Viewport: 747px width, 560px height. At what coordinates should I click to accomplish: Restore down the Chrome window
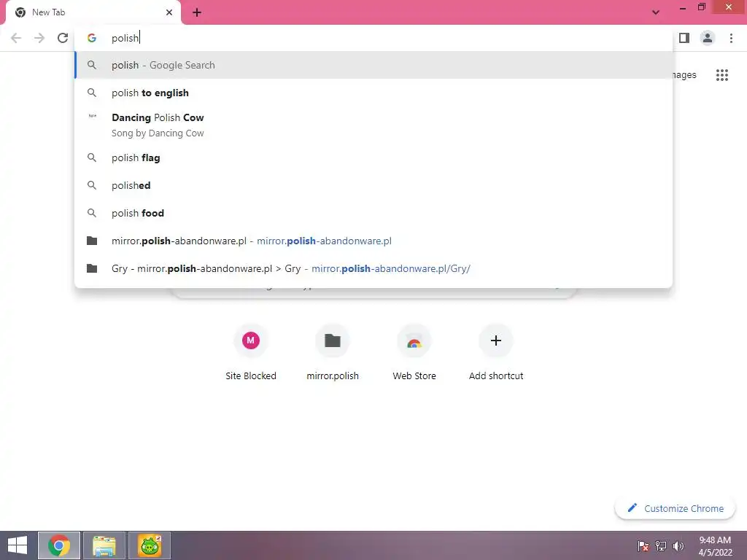pos(701,7)
